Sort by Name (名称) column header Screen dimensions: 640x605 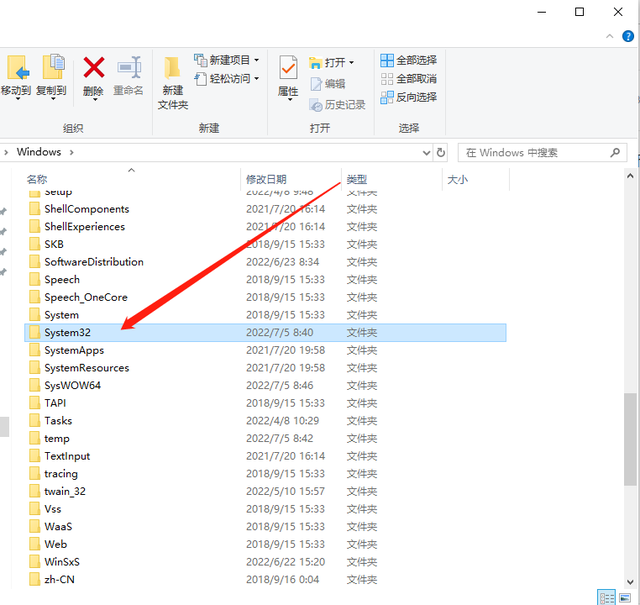[x=37, y=179]
